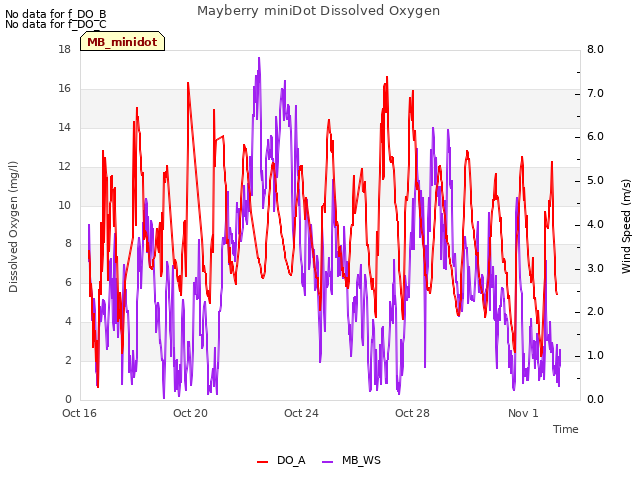Click the 1.0 value on right axis

[595, 356]
